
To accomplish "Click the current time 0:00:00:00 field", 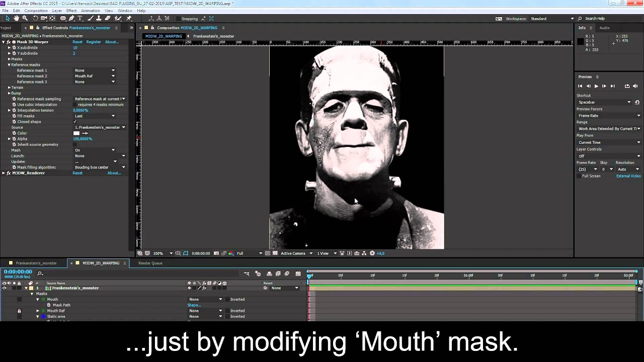I will pos(18,271).
